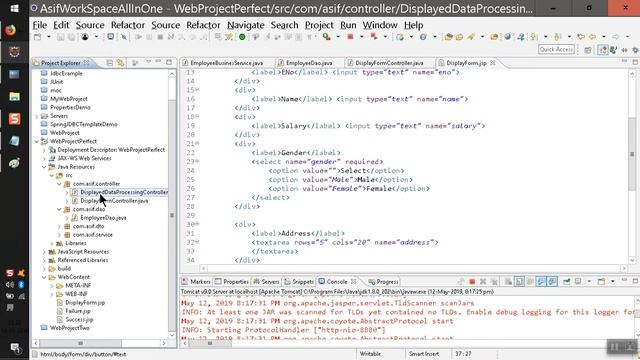
Task: Toggle Show Console When Standard Error Changes
Action: coord(552,282)
